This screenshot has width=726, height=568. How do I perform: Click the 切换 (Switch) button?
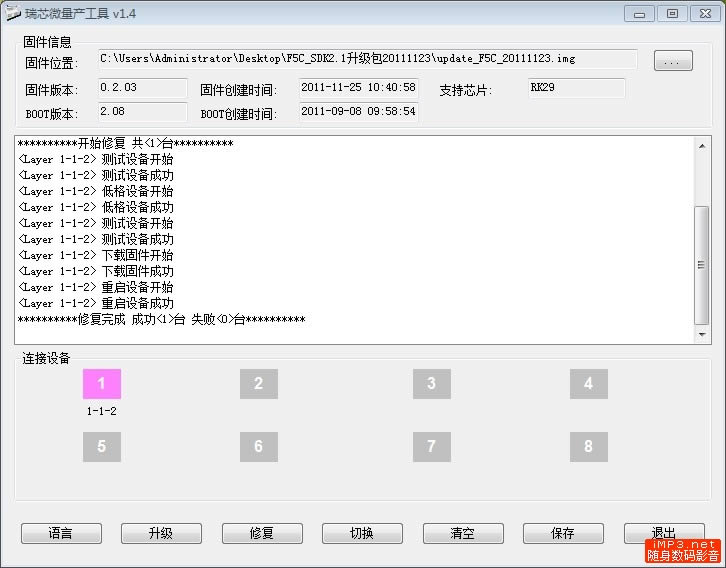362,533
